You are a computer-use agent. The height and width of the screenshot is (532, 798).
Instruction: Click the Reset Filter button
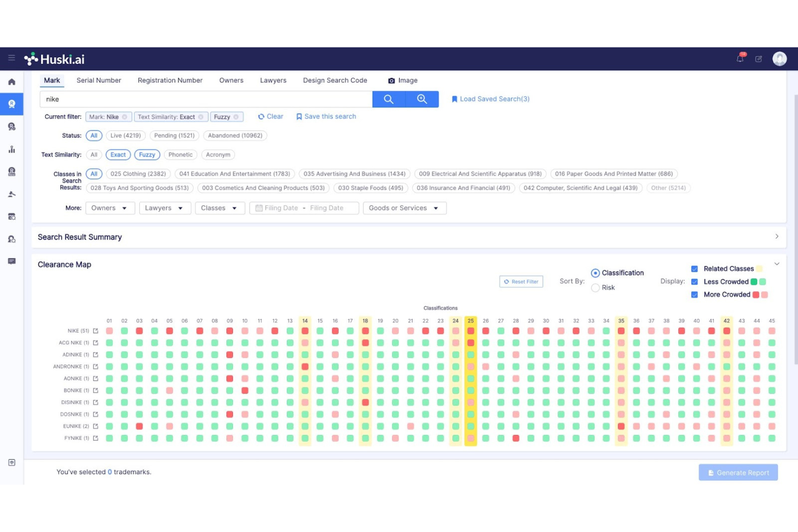(521, 282)
